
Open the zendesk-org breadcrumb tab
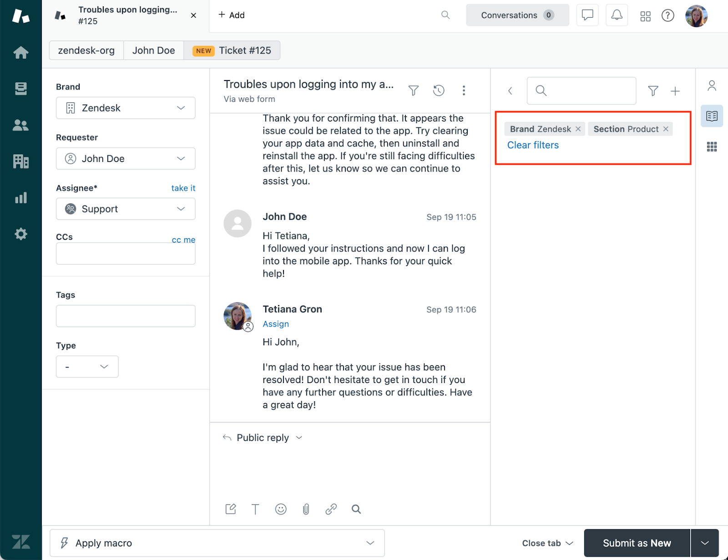click(x=86, y=50)
